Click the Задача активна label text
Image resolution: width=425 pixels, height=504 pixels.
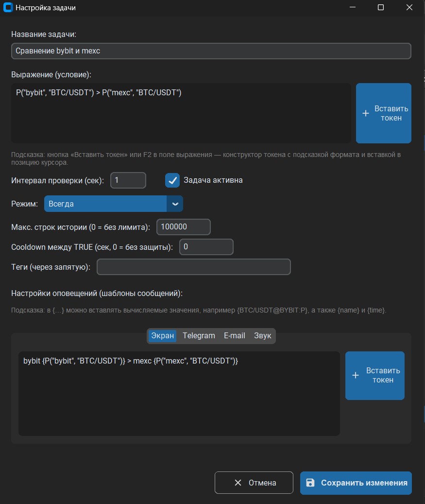[213, 180]
